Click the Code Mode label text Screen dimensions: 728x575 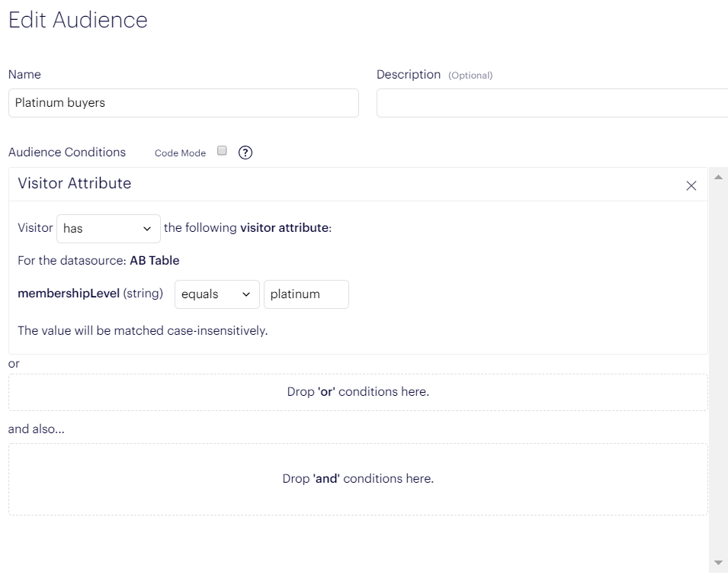point(180,153)
